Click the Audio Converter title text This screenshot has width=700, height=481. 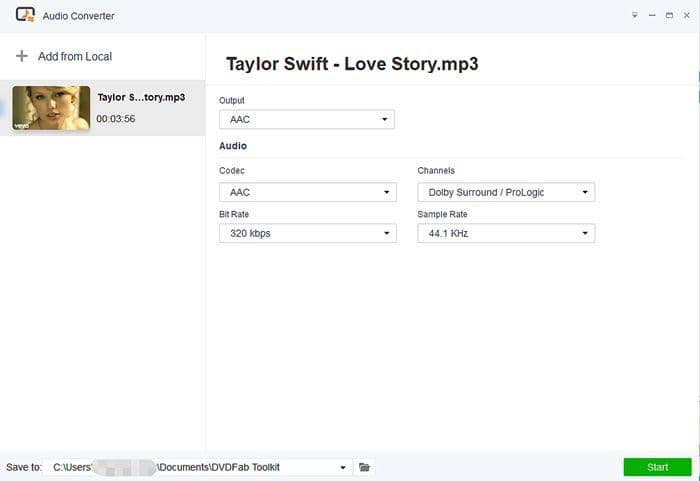click(79, 16)
